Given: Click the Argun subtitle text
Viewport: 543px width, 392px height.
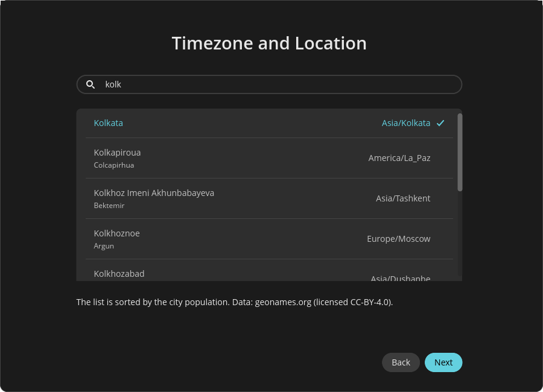Looking at the screenshot, I should pos(104,246).
